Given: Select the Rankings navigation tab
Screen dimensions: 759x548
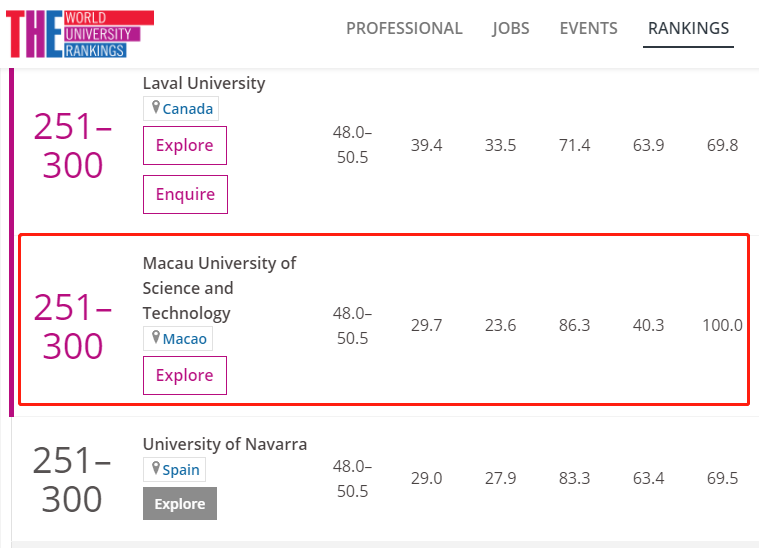Looking at the screenshot, I should pos(688,29).
